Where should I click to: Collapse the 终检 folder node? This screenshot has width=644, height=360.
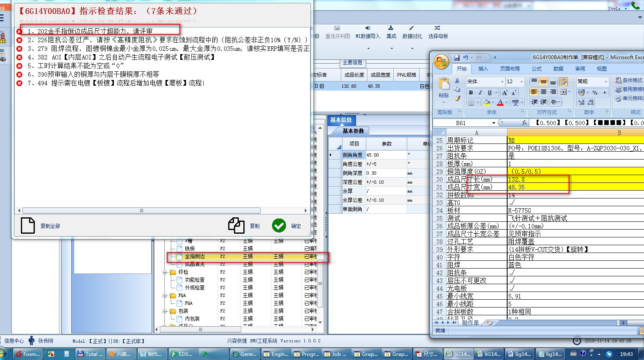tap(165, 272)
